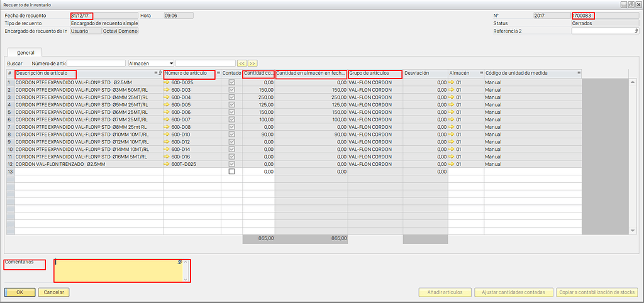This screenshot has height=303, width=644.
Task: Select the CORDON VAL-FLON TRENZADO Ø2.5MM description
Action: point(89,164)
